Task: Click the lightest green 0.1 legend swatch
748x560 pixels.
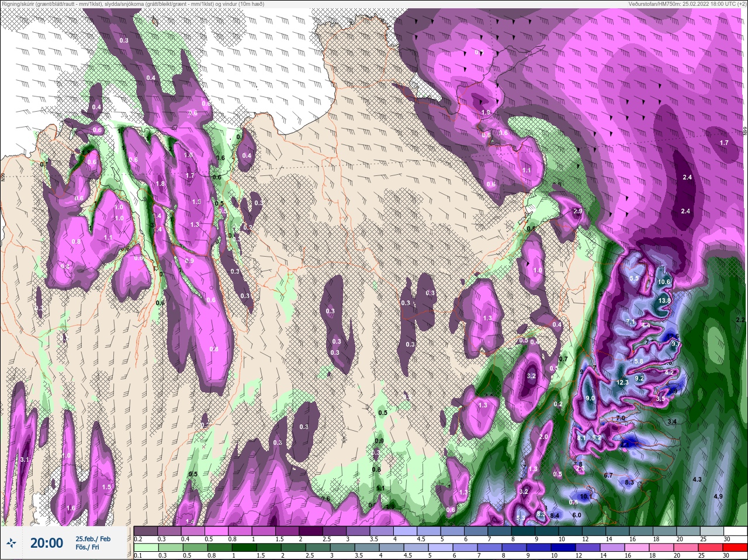Action: click(146, 548)
